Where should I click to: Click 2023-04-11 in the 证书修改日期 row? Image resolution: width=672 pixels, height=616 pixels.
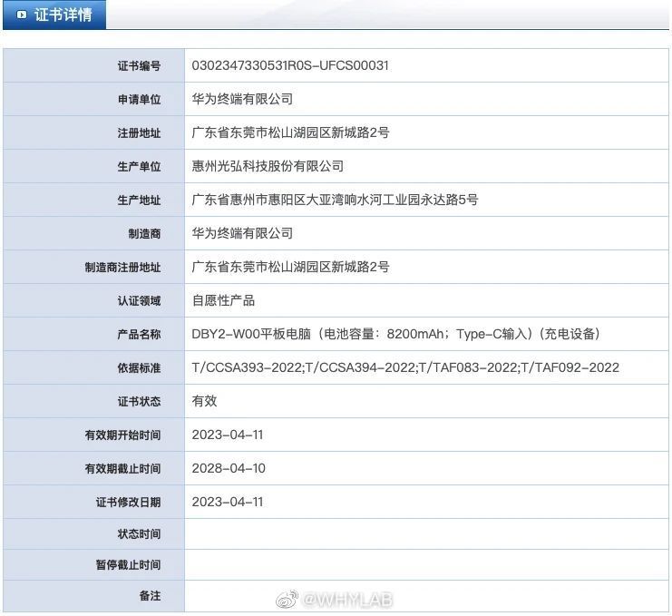(x=228, y=502)
